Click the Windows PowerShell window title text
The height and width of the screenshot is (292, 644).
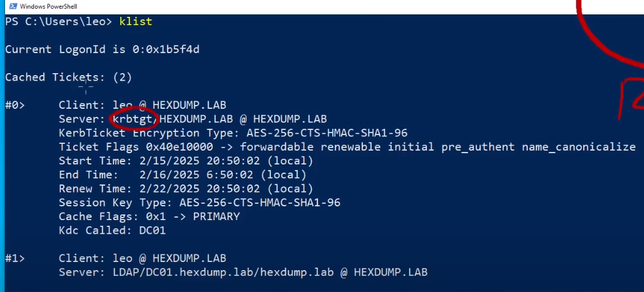(x=48, y=6)
